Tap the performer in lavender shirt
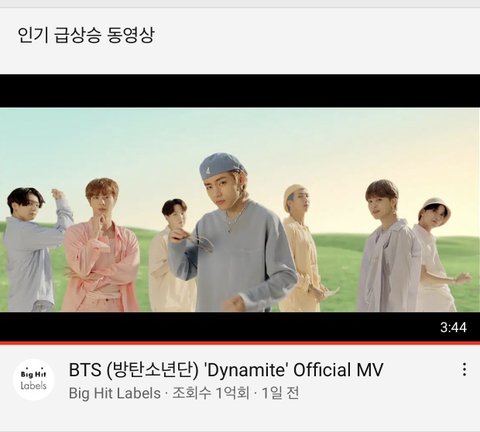This screenshot has height=432, width=480. point(388,247)
